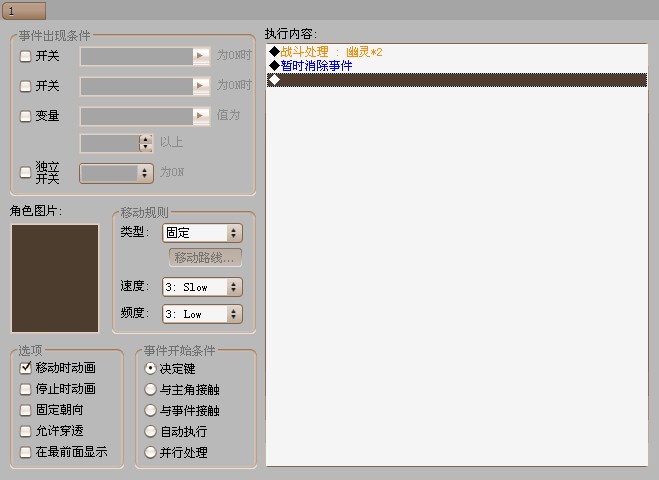Enable the second 开关 condition checkbox

click(26, 86)
